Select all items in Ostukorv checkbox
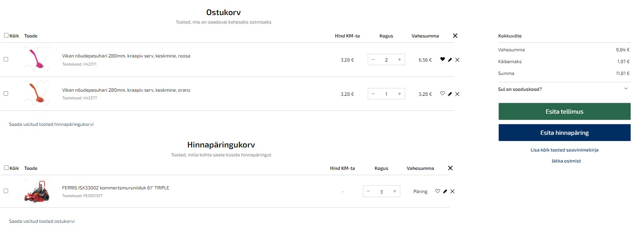The height and width of the screenshot is (233, 644). pyautogui.click(x=6, y=35)
